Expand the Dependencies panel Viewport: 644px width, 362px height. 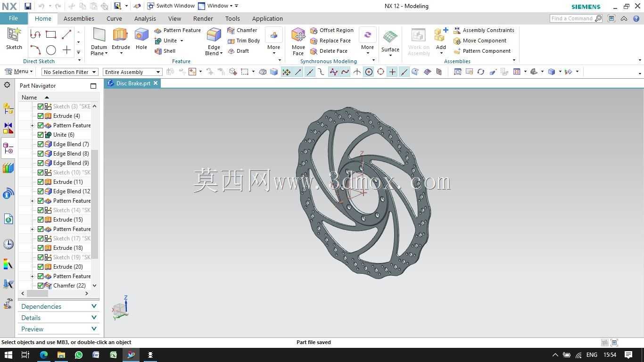58,306
